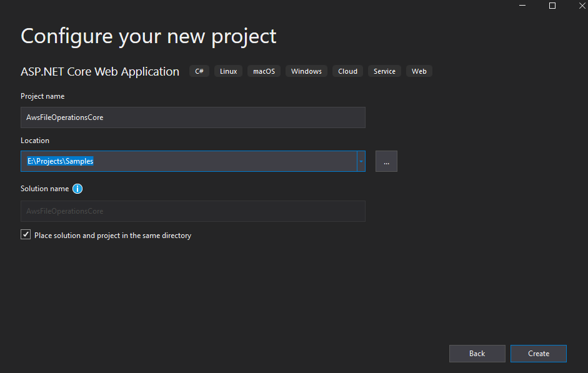588x373 pixels.
Task: Maximize the configure project window
Action: point(552,6)
